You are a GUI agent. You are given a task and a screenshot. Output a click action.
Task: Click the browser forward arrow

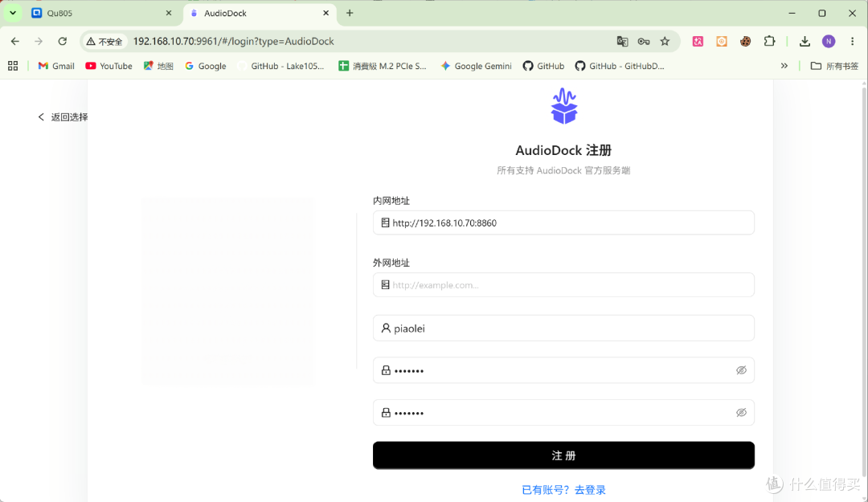(x=39, y=41)
